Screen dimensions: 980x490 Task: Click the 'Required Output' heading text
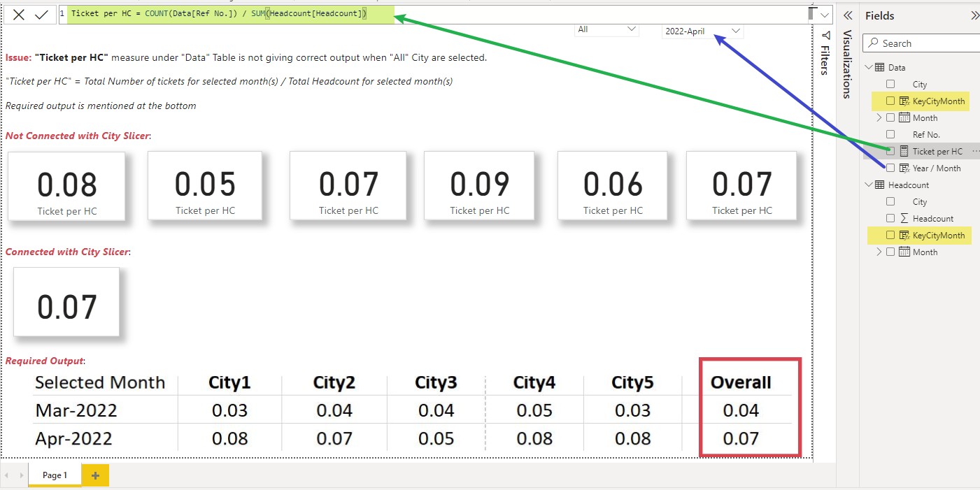point(45,361)
